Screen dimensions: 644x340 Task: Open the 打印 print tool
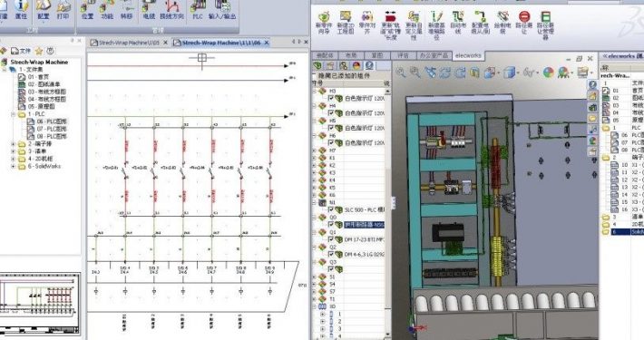point(63,9)
